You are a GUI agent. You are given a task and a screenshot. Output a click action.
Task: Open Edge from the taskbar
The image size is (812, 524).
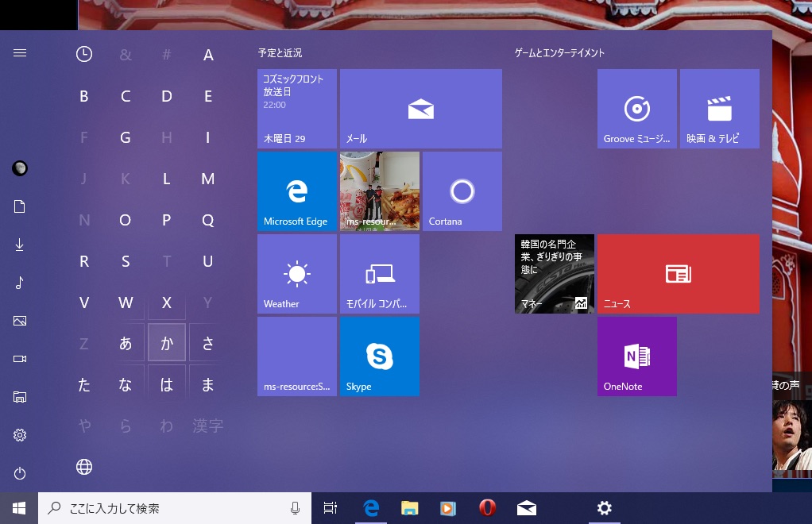[x=371, y=508]
